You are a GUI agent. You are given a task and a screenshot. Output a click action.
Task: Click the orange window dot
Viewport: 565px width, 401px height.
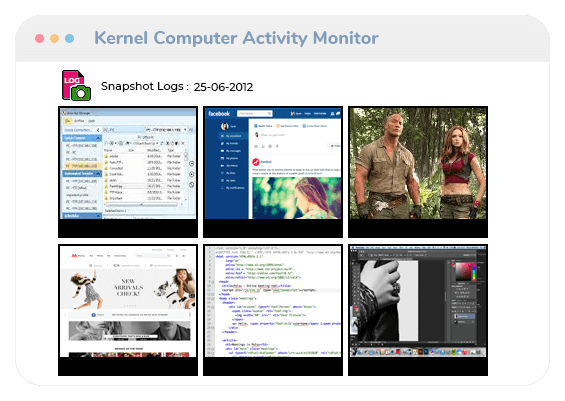[x=54, y=38]
